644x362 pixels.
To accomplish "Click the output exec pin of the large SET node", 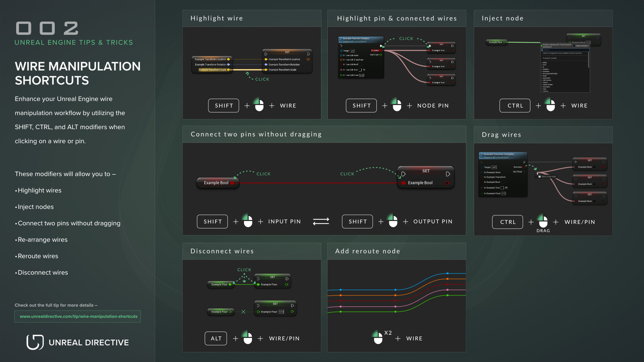I will click(448, 174).
